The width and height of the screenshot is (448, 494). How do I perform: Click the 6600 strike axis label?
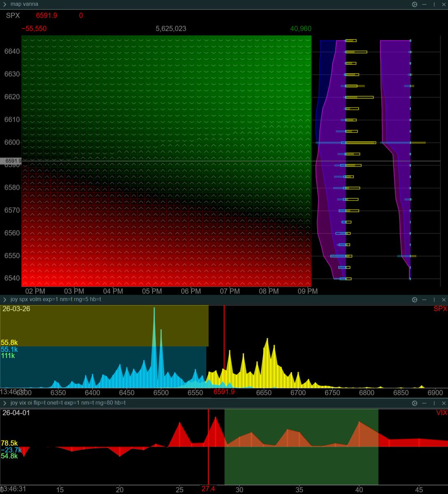pos(12,142)
